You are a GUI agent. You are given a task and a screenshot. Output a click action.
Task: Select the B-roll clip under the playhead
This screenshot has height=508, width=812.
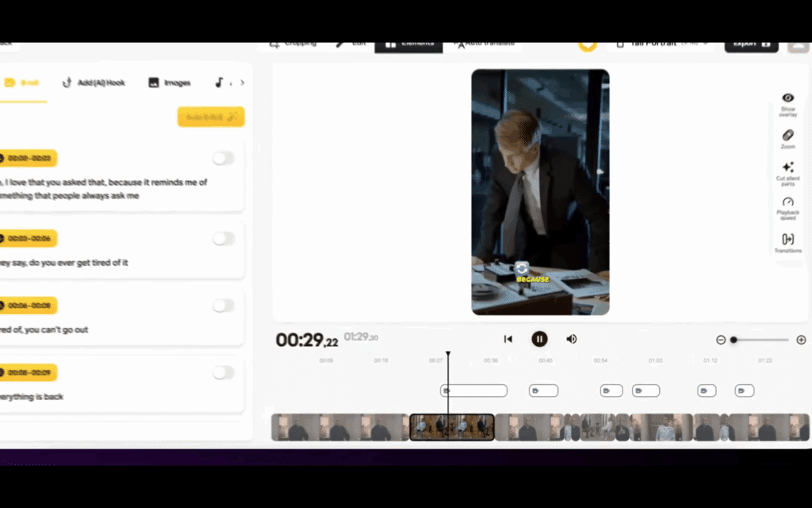click(x=473, y=391)
